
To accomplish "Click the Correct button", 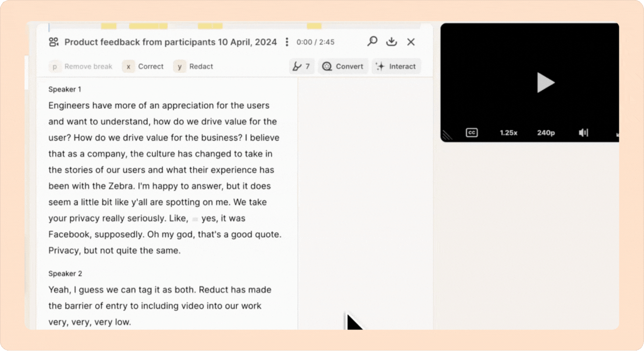I will pos(143,67).
